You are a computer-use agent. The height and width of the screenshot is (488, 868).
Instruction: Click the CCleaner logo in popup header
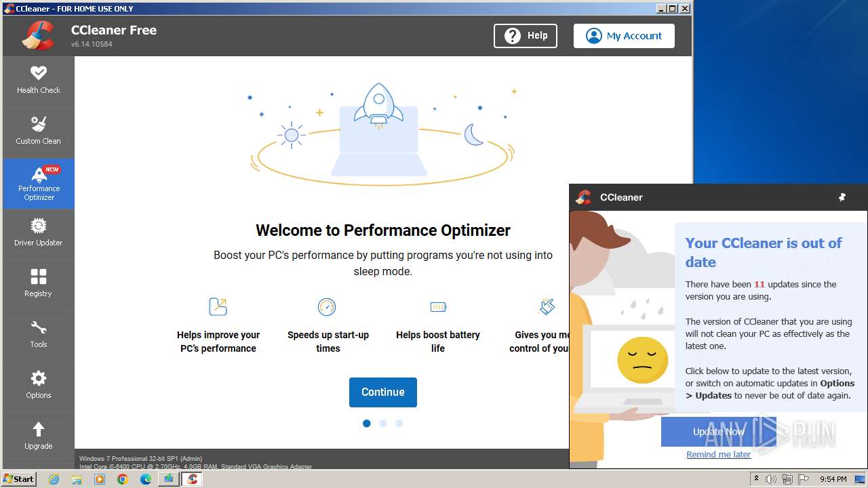(x=584, y=197)
